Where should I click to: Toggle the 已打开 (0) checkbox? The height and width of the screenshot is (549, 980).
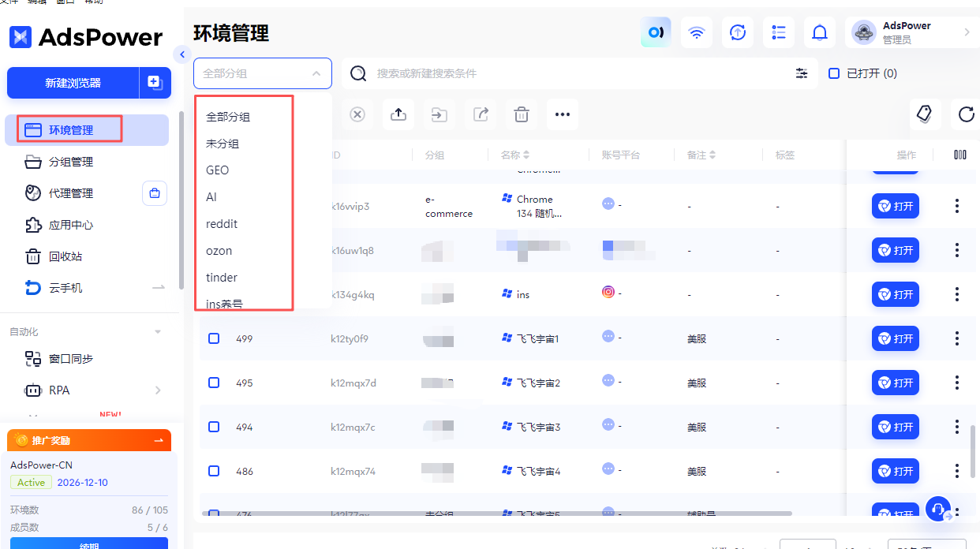(x=834, y=73)
